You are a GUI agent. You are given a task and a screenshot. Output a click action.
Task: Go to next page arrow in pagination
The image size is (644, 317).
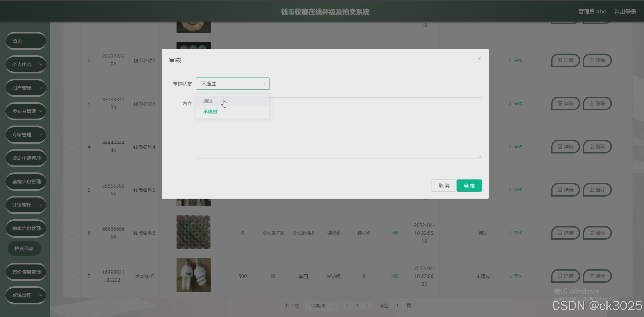(x=367, y=306)
